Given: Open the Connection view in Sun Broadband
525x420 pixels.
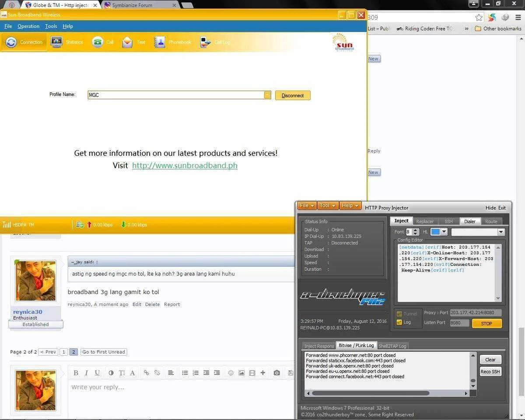Looking at the screenshot, I should click(x=24, y=42).
